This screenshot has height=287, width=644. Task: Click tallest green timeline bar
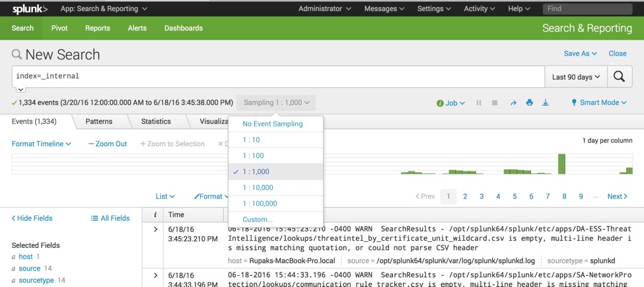pyautogui.click(x=561, y=164)
